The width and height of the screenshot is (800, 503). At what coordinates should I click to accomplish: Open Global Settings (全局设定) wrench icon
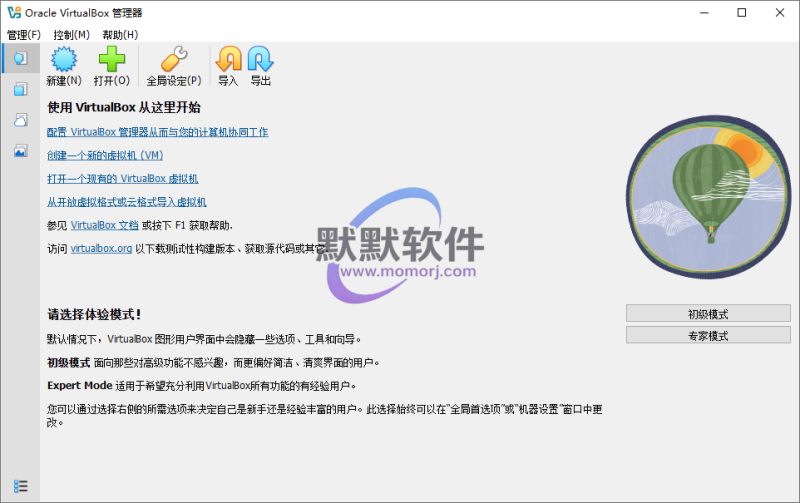tap(174, 59)
